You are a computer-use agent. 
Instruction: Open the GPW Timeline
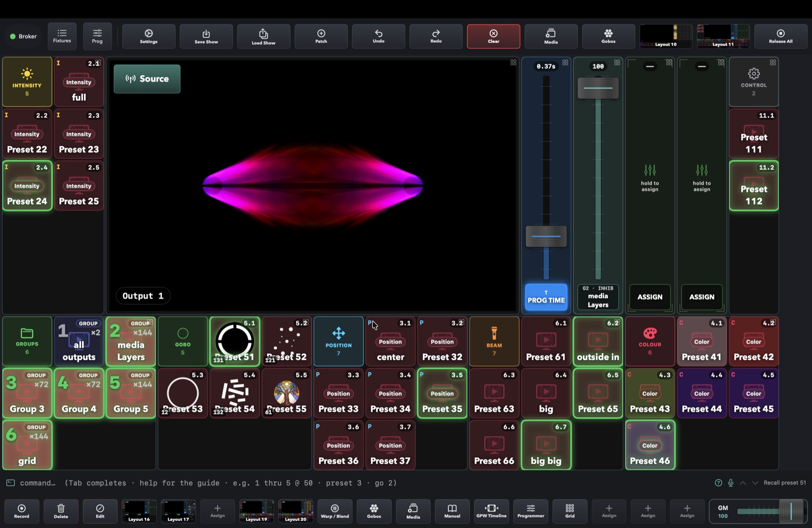(491, 511)
